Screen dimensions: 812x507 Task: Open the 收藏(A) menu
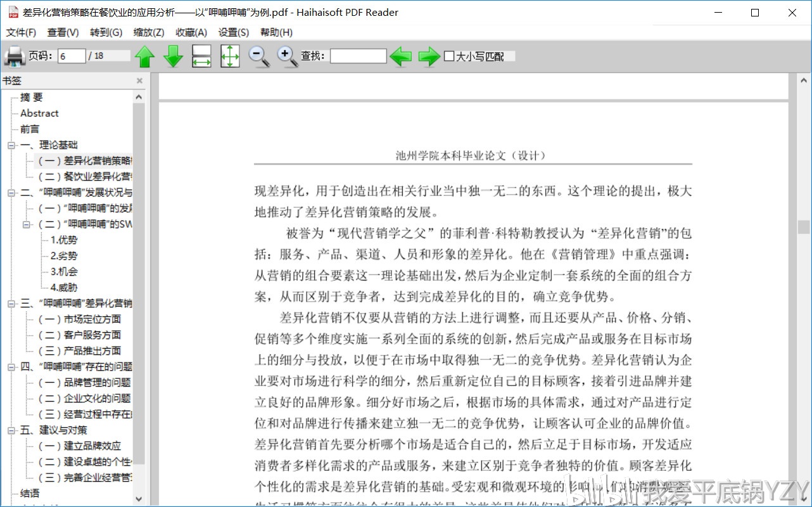pyautogui.click(x=191, y=32)
